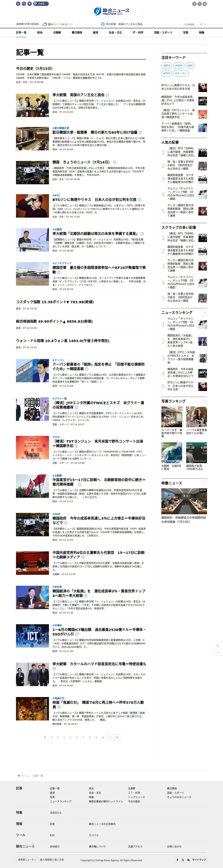223x868 pixels.
Task: Play the 韓国政府 供給網協力 video thumbnail
Action: 184,501
